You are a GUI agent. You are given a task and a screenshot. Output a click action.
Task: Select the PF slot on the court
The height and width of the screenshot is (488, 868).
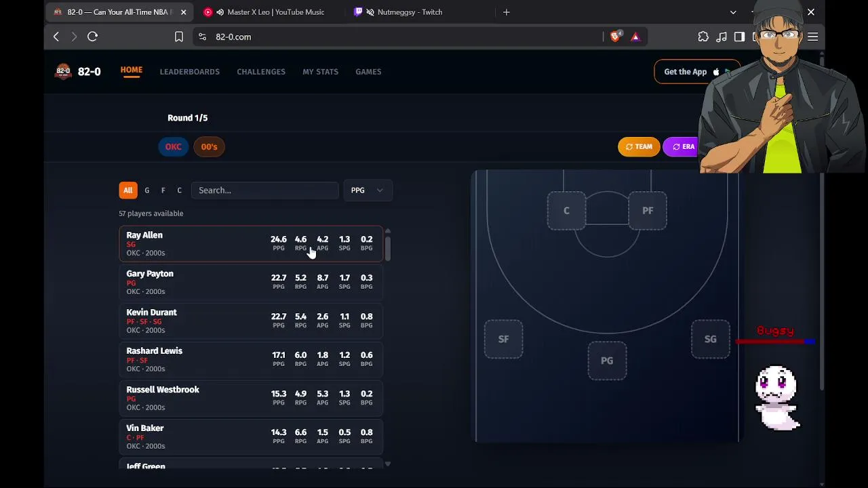648,211
